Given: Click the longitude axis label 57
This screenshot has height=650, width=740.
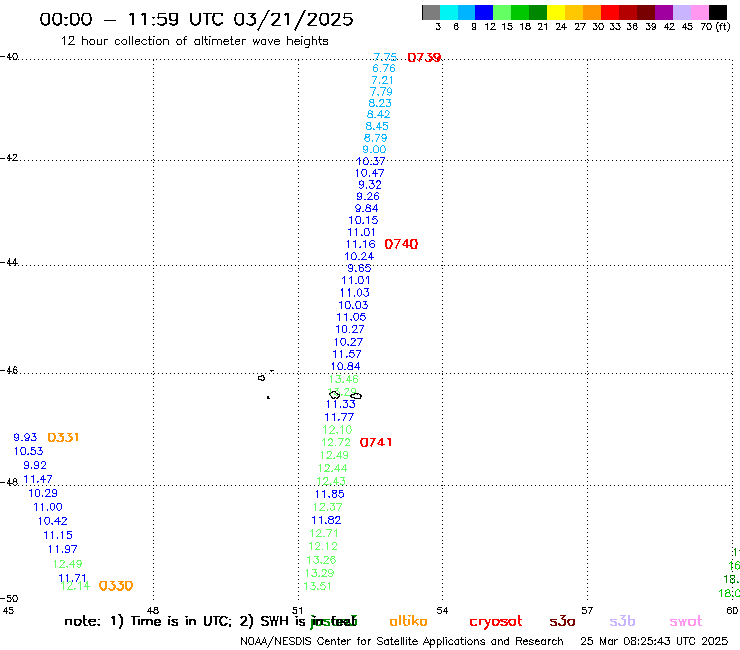Looking at the screenshot, I should pos(587,611).
